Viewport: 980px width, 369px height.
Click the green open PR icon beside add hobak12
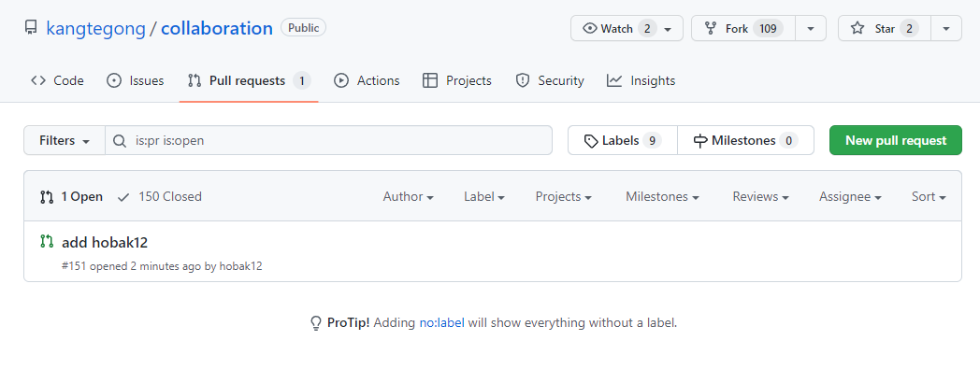(46, 242)
